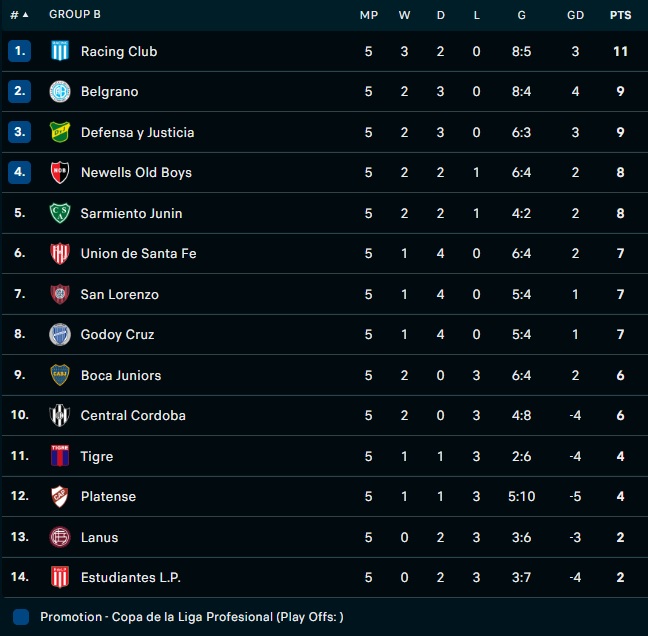This screenshot has width=648, height=636.
Task: Sort table by rank number arrow
Action: coord(25,15)
